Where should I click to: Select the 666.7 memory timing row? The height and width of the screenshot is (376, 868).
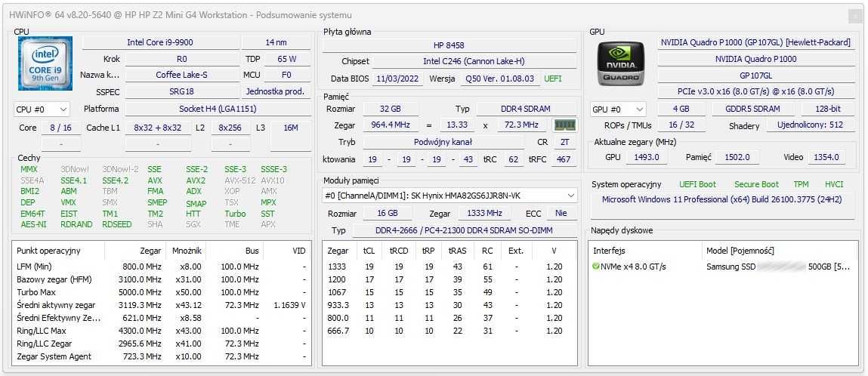[449, 331]
